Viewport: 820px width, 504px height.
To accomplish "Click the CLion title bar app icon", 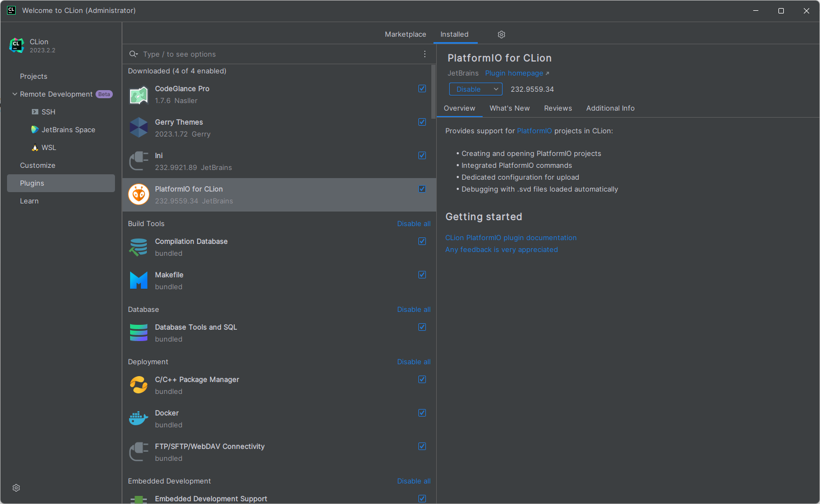I will pyautogui.click(x=11, y=10).
